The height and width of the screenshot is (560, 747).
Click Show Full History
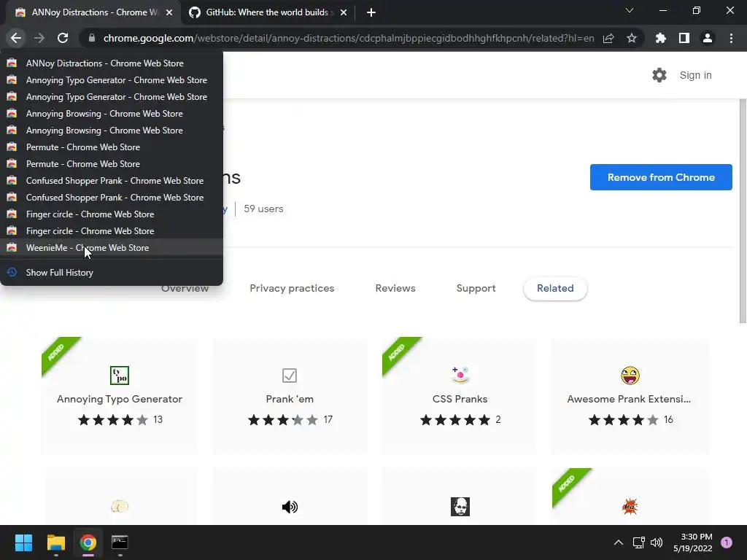(112, 273)
